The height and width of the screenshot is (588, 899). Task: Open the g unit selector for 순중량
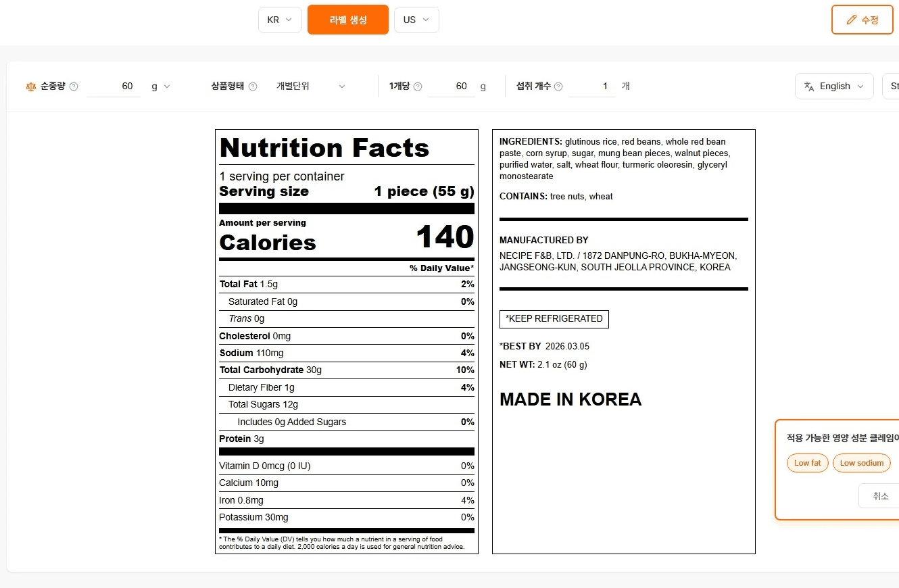[160, 86]
